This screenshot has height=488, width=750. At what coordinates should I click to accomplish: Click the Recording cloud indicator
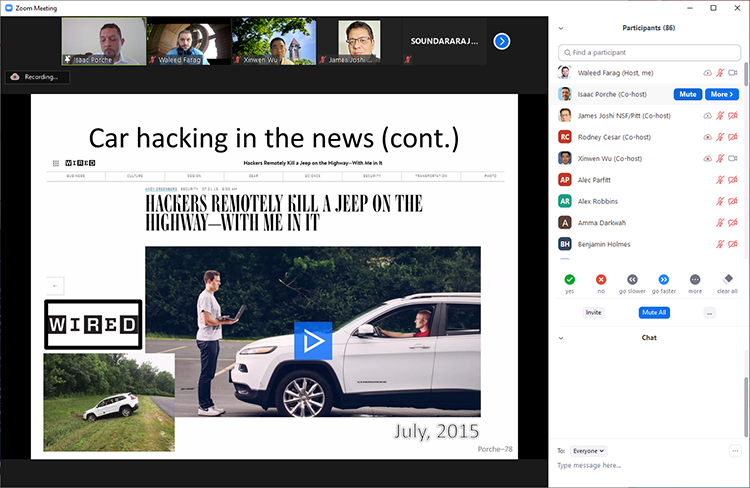tap(15, 77)
